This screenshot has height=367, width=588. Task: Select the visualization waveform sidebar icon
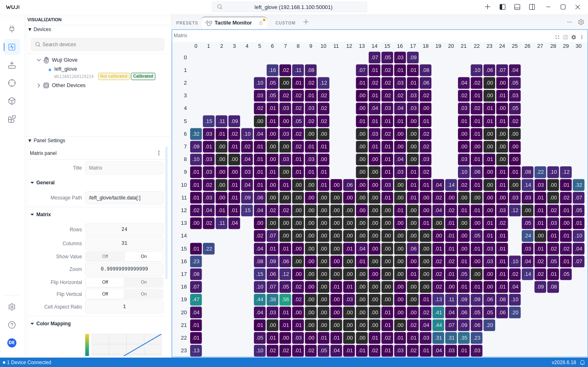pos(12,47)
